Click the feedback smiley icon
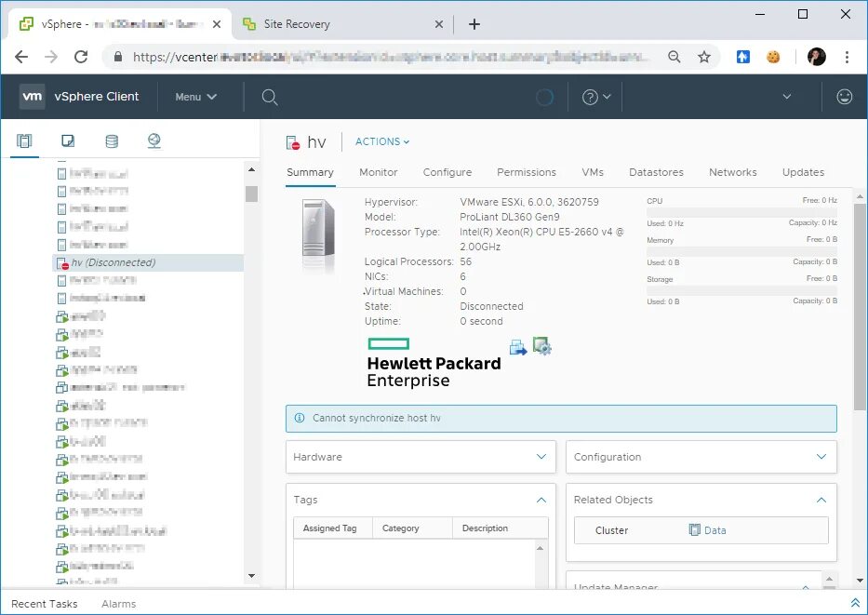 [844, 97]
